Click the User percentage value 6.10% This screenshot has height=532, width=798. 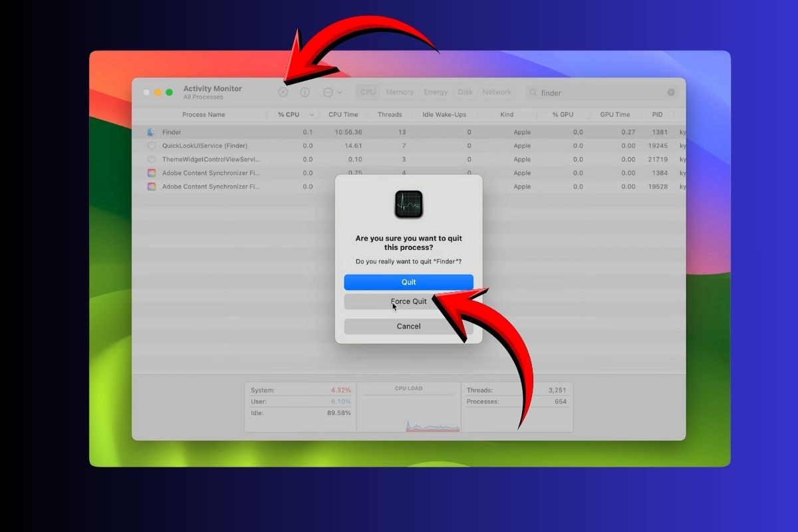pyautogui.click(x=340, y=402)
